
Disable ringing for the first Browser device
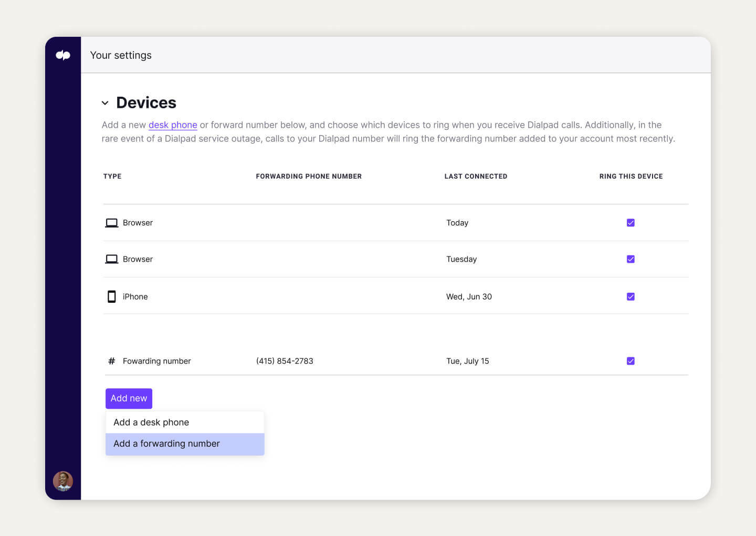click(x=631, y=222)
